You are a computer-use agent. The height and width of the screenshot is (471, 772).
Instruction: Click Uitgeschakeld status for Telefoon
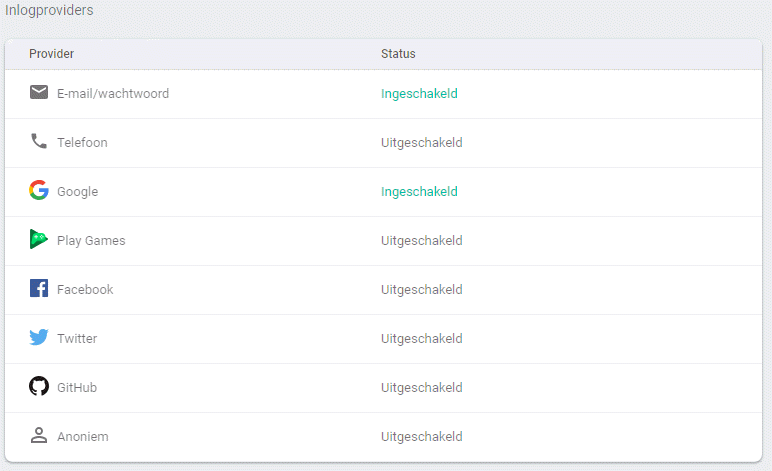[x=421, y=143]
